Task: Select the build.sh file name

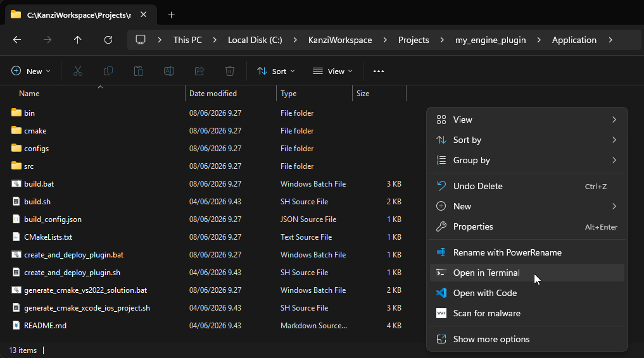Action: coord(37,201)
